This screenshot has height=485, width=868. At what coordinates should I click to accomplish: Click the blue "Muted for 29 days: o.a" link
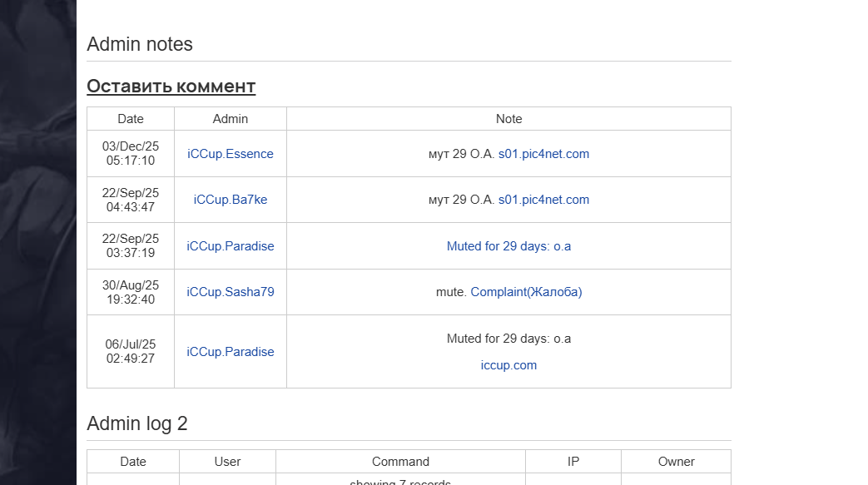pos(508,246)
